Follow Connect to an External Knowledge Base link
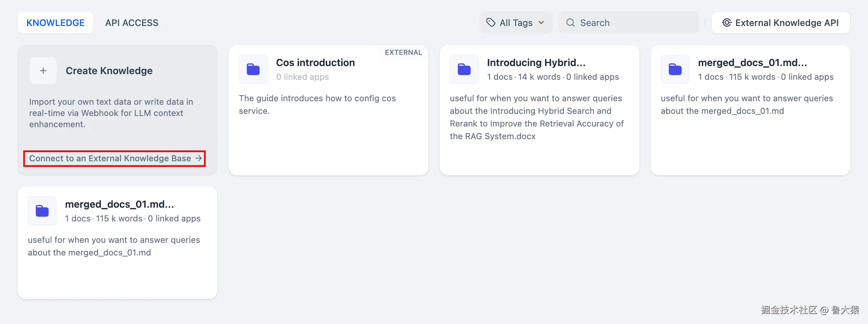The image size is (868, 324). click(110, 158)
